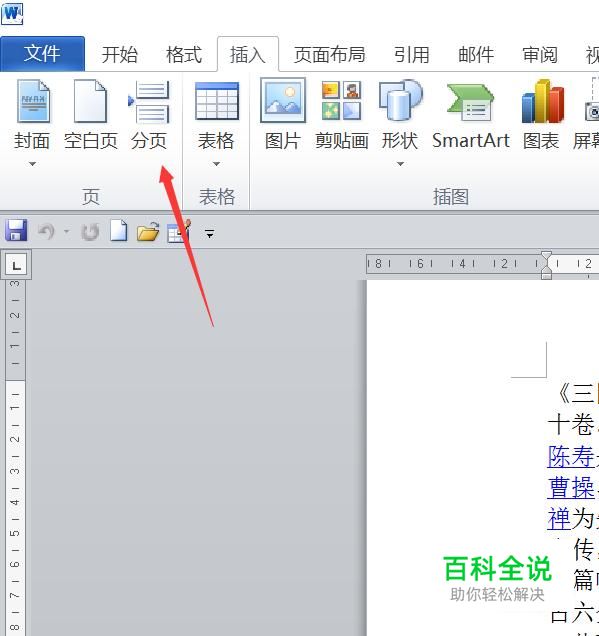Switch to the 开始 tab
This screenshot has height=636, width=599.
tap(120, 54)
